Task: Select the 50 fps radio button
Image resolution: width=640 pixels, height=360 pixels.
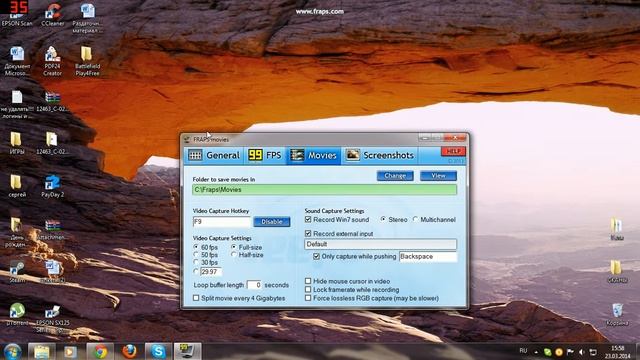Action: coord(196,254)
